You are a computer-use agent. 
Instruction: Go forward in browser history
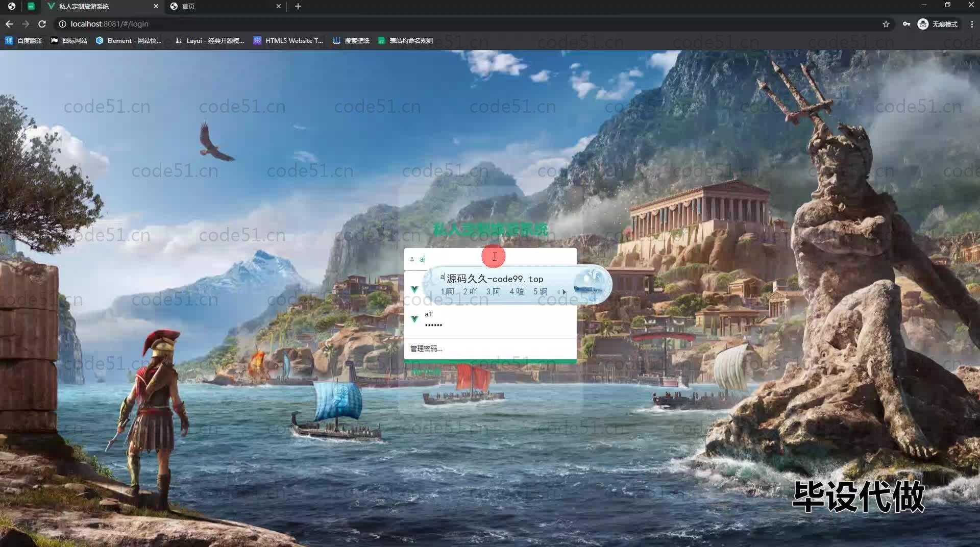point(26,24)
